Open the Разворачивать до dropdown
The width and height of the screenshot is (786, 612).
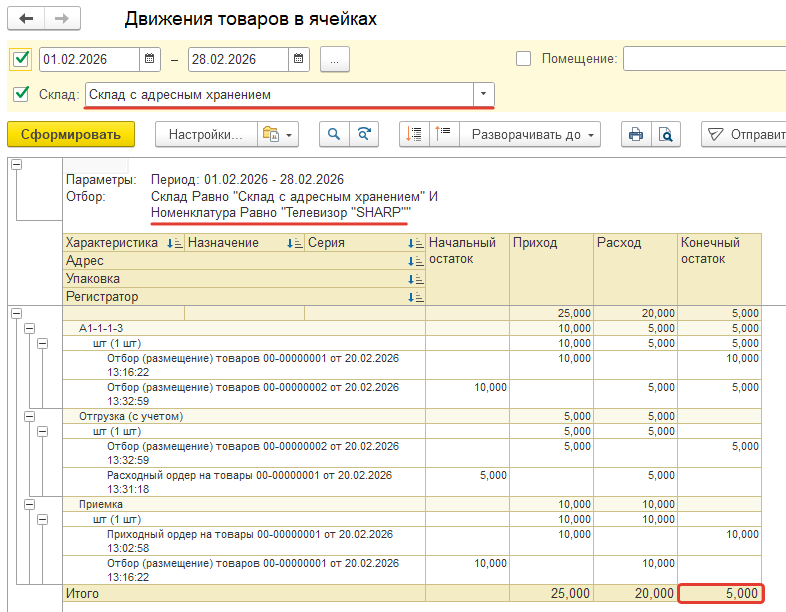click(x=530, y=134)
